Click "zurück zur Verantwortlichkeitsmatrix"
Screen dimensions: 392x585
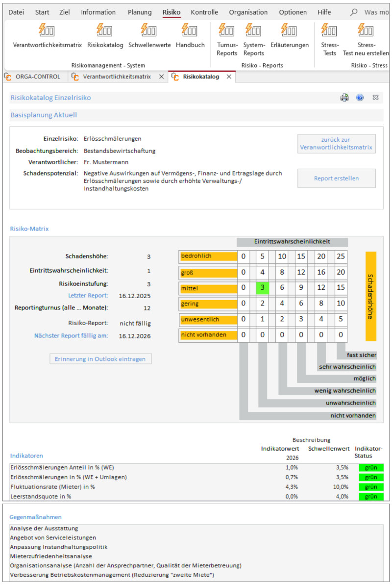pos(336,143)
